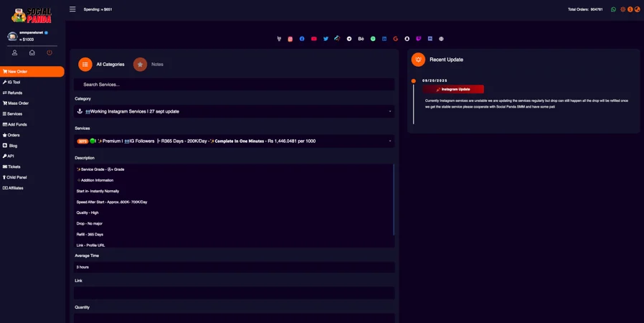Click the orange dollar currency icon
This screenshot has height=323, width=644.
[630, 9]
